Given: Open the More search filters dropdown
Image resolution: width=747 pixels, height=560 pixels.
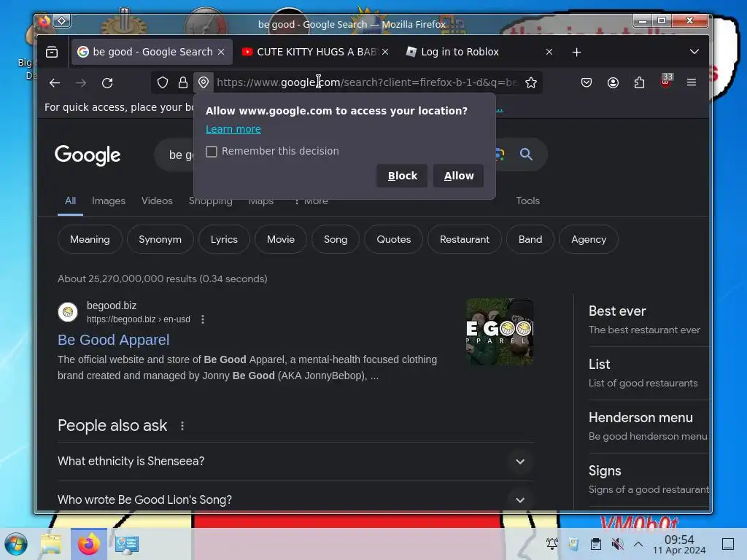Looking at the screenshot, I should click(x=311, y=201).
